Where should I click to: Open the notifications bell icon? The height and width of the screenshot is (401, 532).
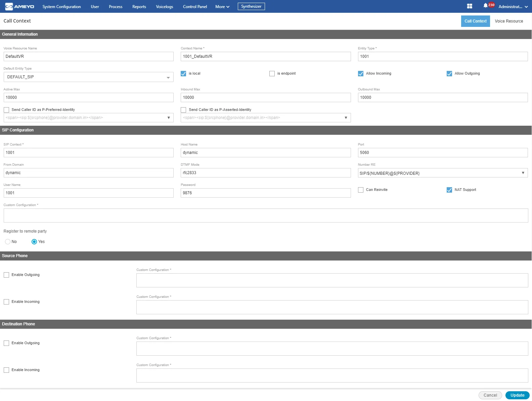coord(485,6)
